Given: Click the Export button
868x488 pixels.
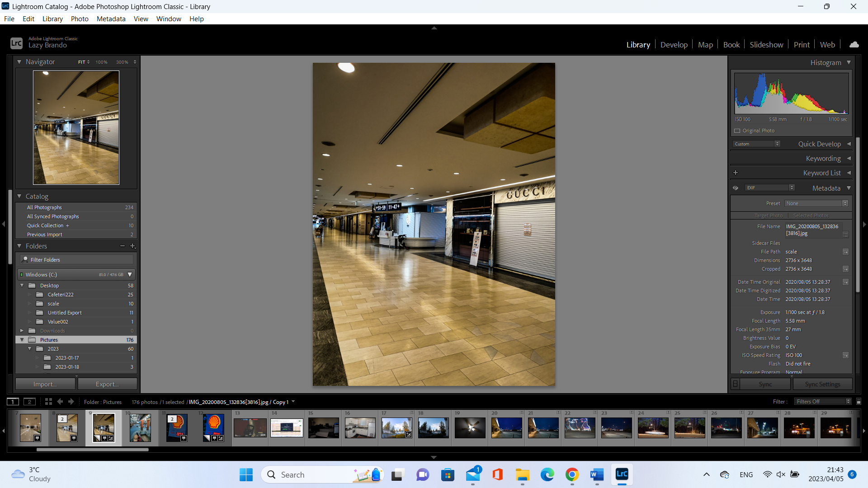Looking at the screenshot, I should [x=107, y=384].
